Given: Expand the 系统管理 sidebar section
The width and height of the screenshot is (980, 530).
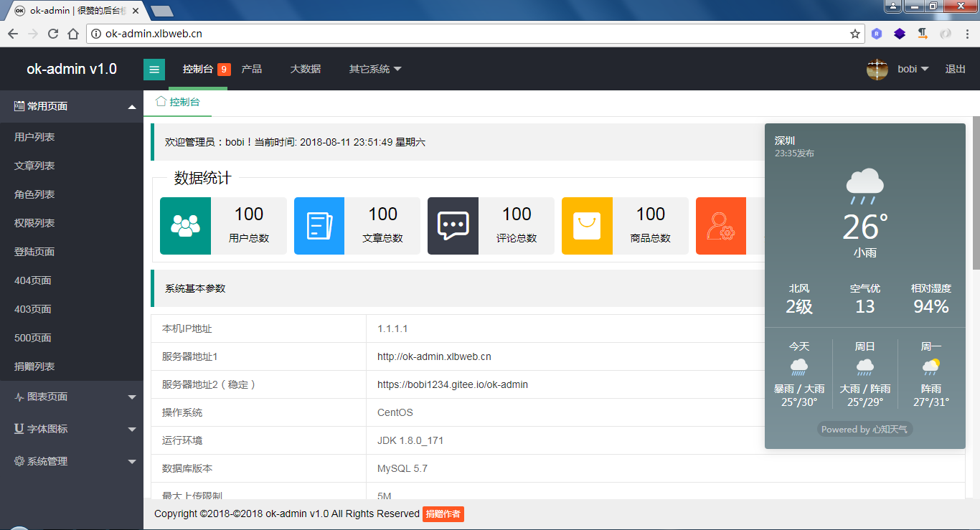Looking at the screenshot, I should pyautogui.click(x=72, y=461).
